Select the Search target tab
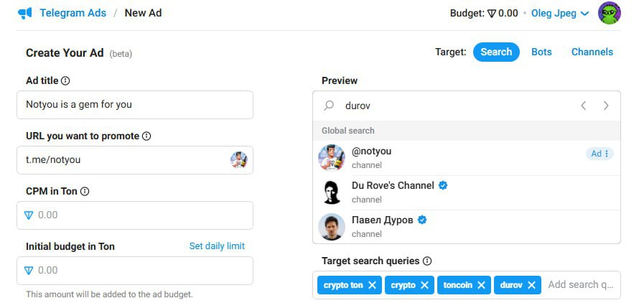644x303 pixels. coord(496,52)
